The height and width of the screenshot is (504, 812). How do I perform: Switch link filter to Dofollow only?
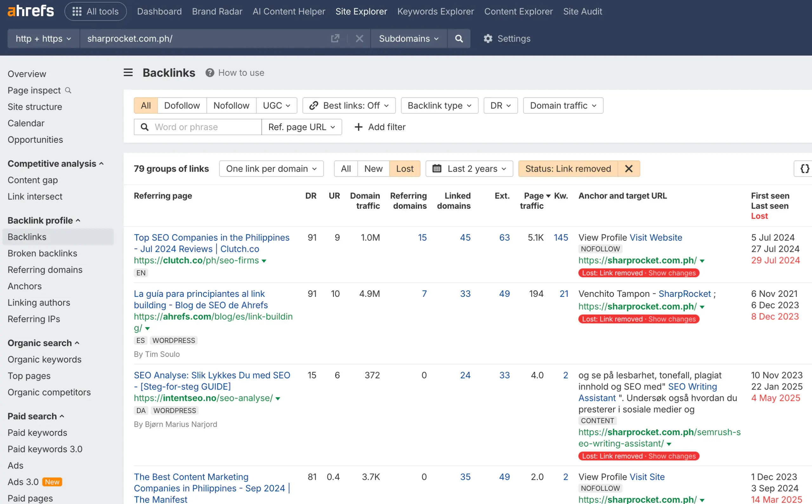coord(182,105)
